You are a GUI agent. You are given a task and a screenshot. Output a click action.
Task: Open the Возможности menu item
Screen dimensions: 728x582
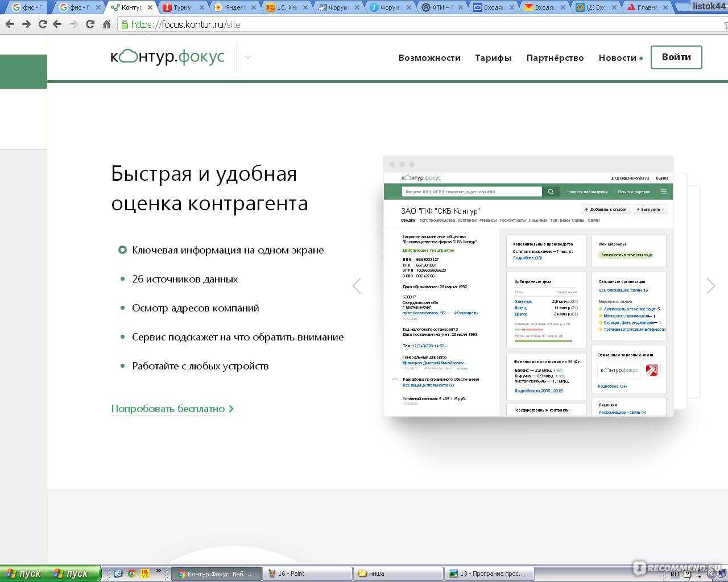click(429, 57)
